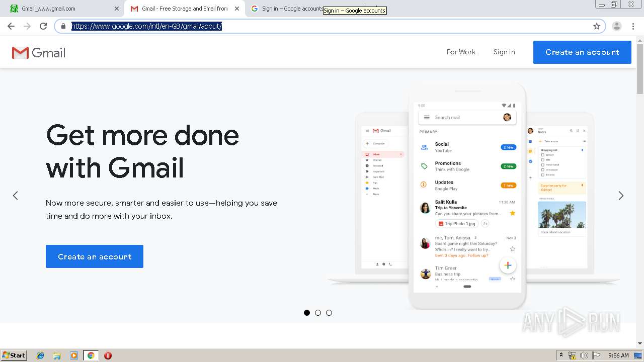View site security padlock info
This screenshot has width=644, height=362.
63,26
